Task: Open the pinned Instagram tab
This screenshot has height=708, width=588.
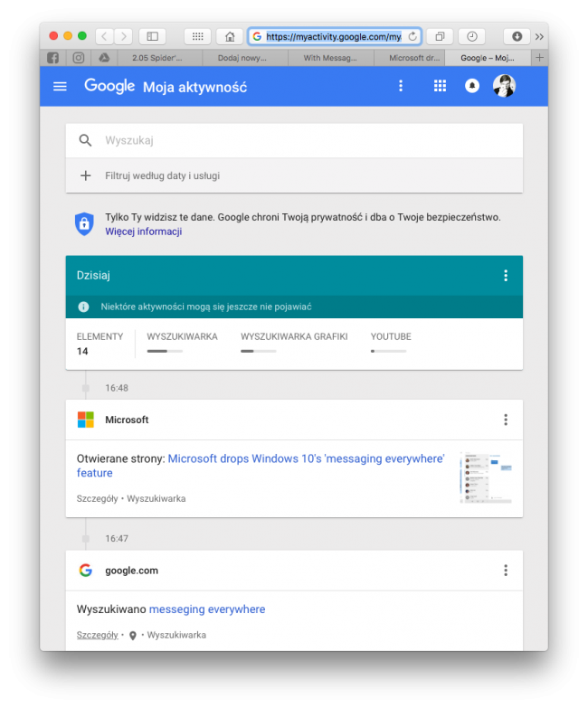Action: [79, 58]
